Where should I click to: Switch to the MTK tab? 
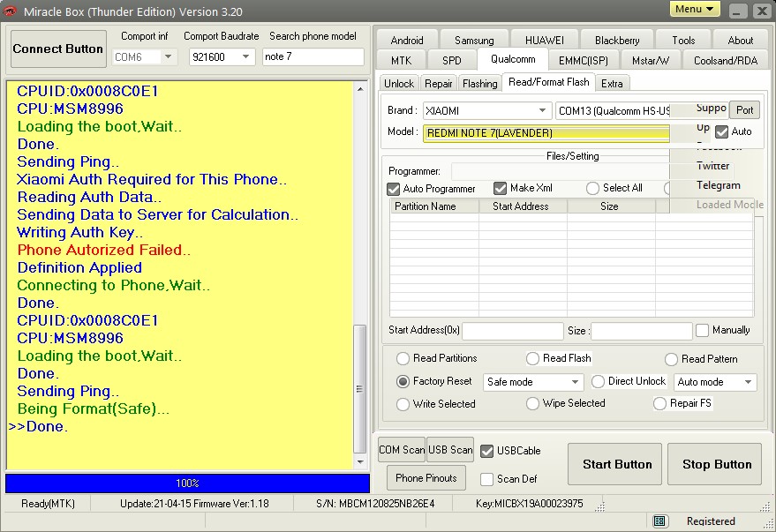401,60
